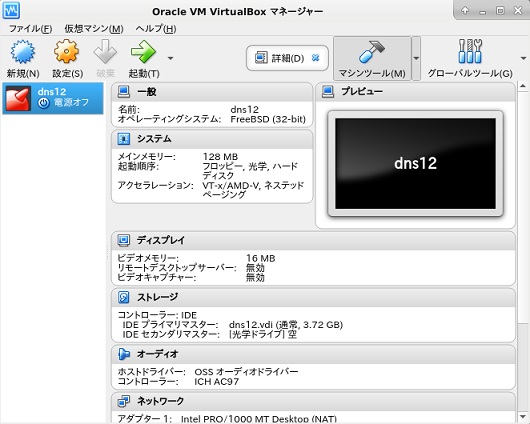This screenshot has height=424, width=530.
Task: Click the システム section chip icon
Action: point(123,139)
